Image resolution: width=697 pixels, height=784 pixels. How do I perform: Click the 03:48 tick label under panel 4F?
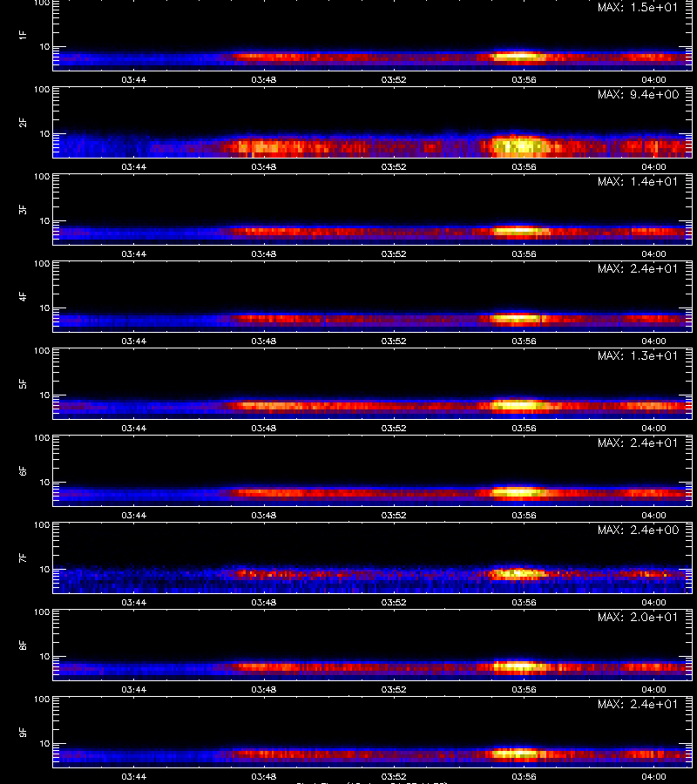click(264, 341)
